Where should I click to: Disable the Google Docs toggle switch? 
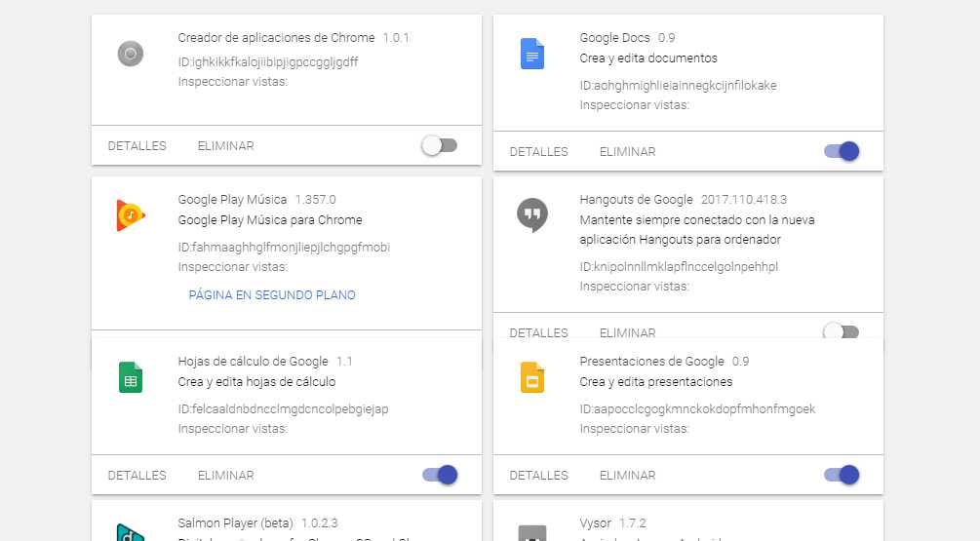click(x=841, y=151)
